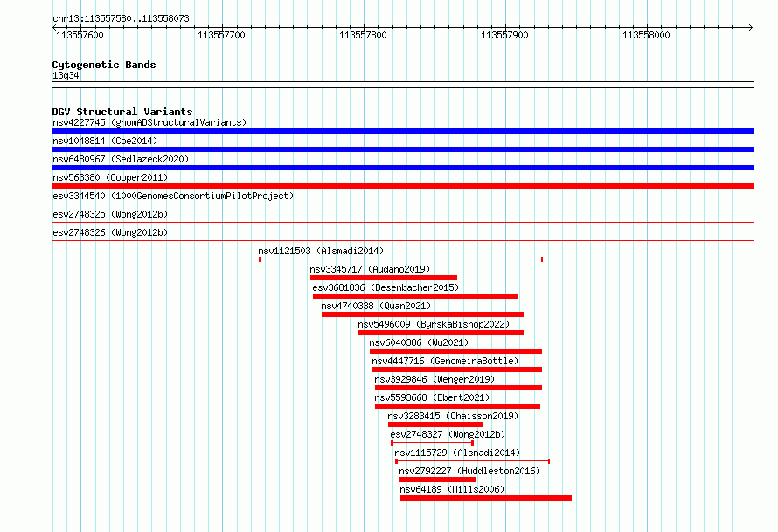Click the red bar under nsv4447716
This screenshot has width=778, height=532.
tap(457, 370)
